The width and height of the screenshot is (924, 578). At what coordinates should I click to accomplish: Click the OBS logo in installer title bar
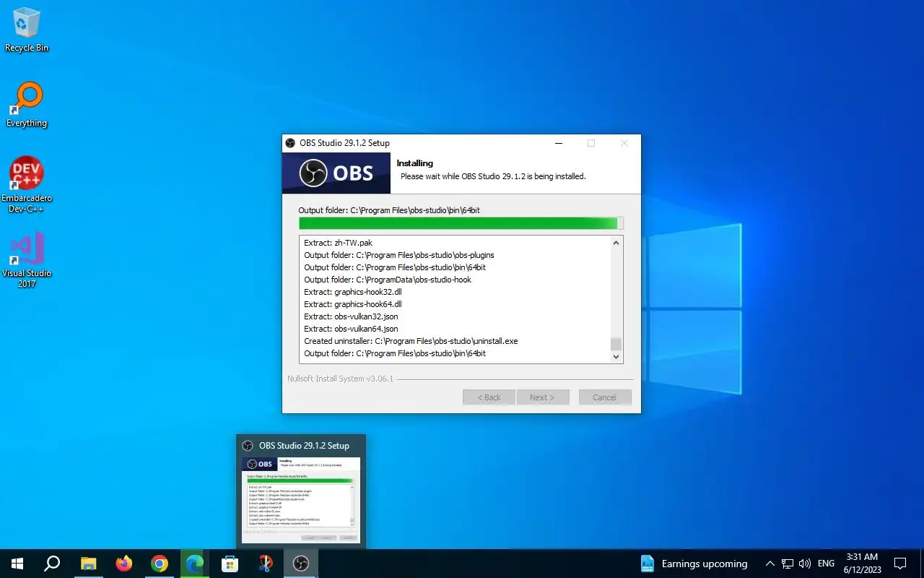click(x=290, y=143)
